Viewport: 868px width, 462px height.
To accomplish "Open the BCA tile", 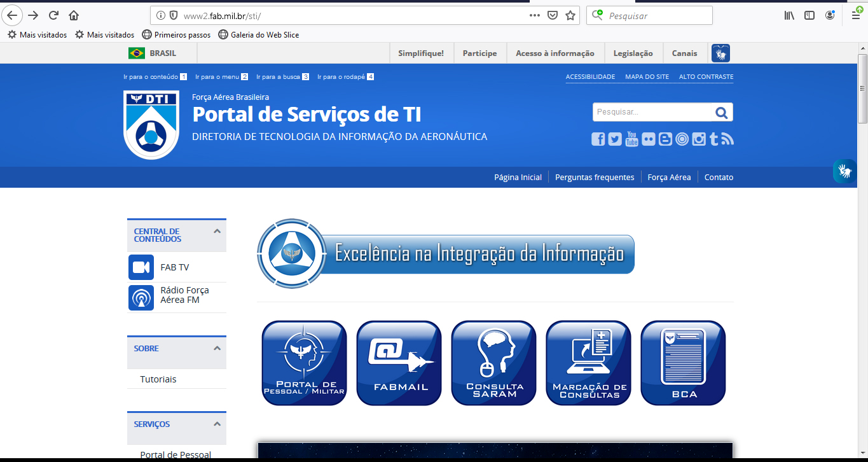I will 683,363.
